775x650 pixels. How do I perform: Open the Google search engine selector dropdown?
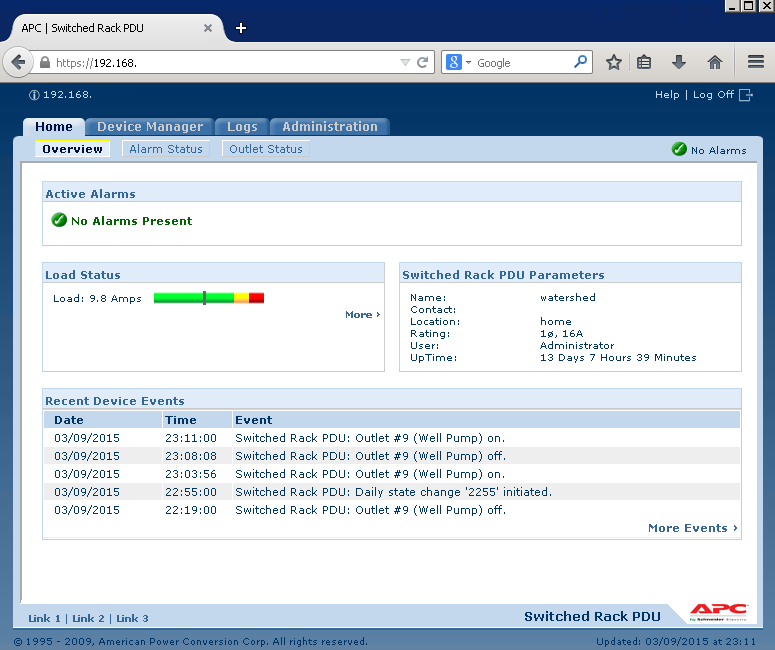coord(459,63)
